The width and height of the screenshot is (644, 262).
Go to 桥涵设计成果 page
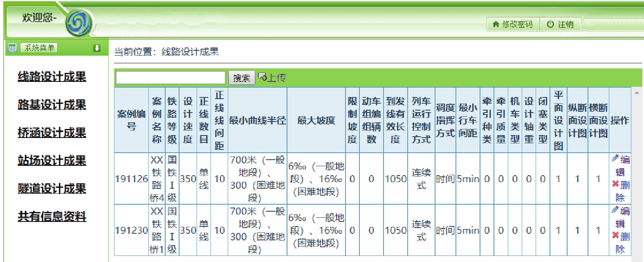(52, 133)
